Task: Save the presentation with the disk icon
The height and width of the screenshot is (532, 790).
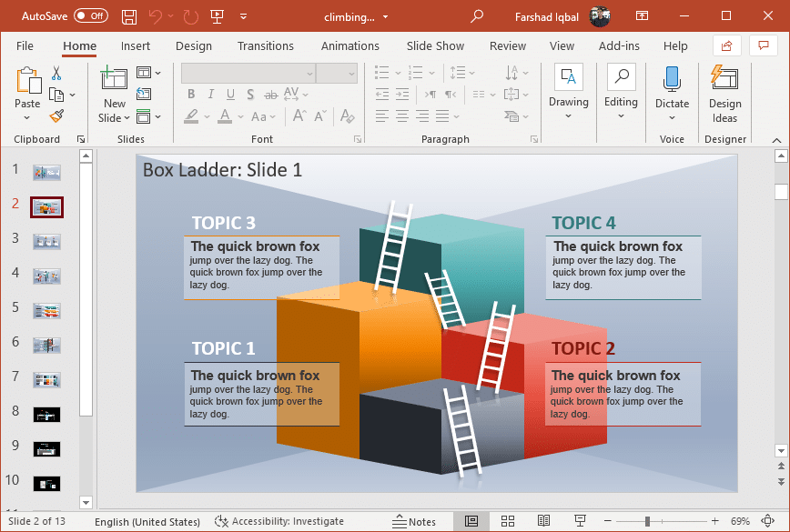Action: pyautogui.click(x=129, y=16)
